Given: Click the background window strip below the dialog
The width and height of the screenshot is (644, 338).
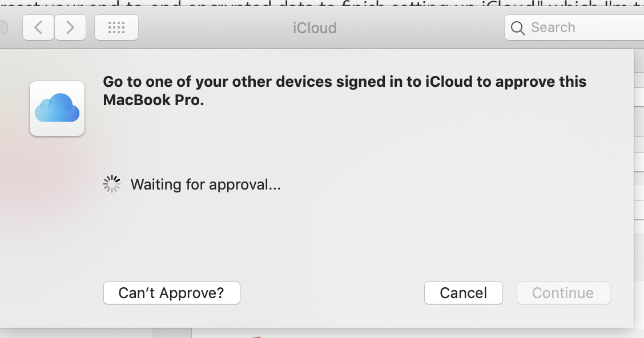Looking at the screenshot, I should point(400,333).
